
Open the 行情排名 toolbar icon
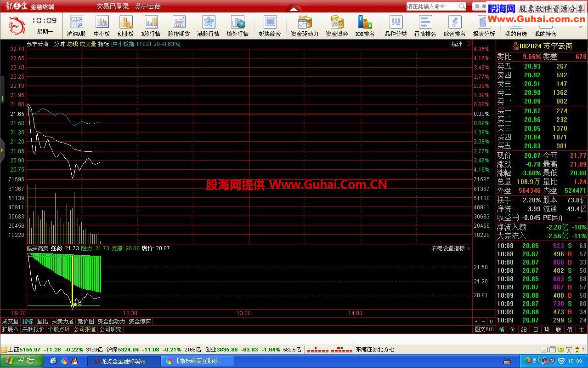[425, 26]
